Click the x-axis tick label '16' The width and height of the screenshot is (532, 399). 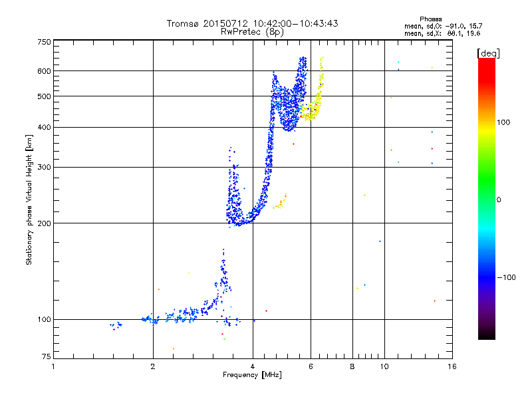[x=452, y=366]
